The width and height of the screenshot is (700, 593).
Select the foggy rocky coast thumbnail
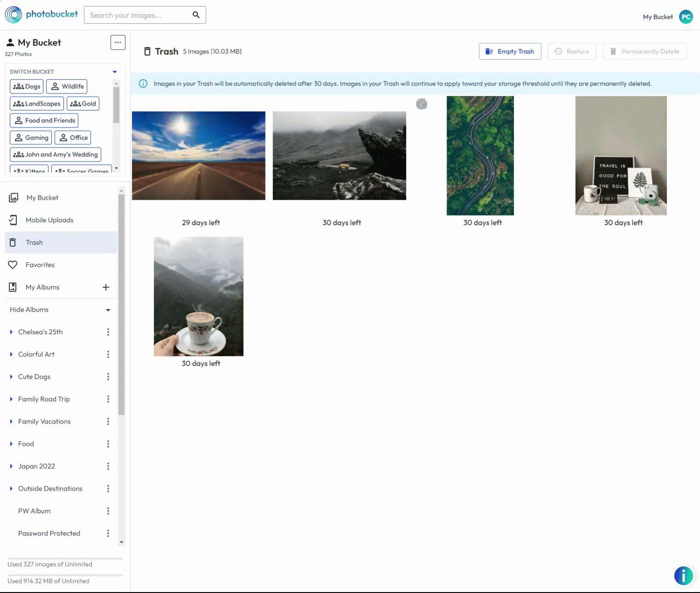pyautogui.click(x=339, y=155)
